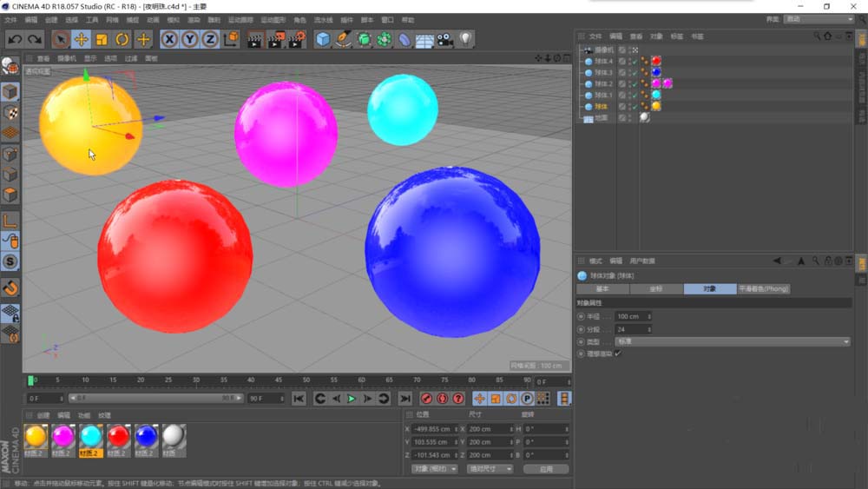Click the red material tag on Sphere.4

(x=656, y=61)
